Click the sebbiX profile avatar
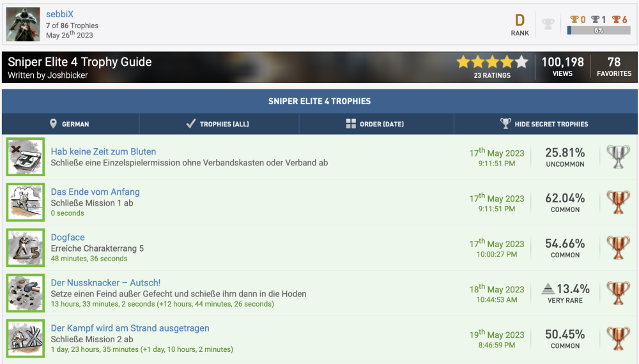 point(24,25)
